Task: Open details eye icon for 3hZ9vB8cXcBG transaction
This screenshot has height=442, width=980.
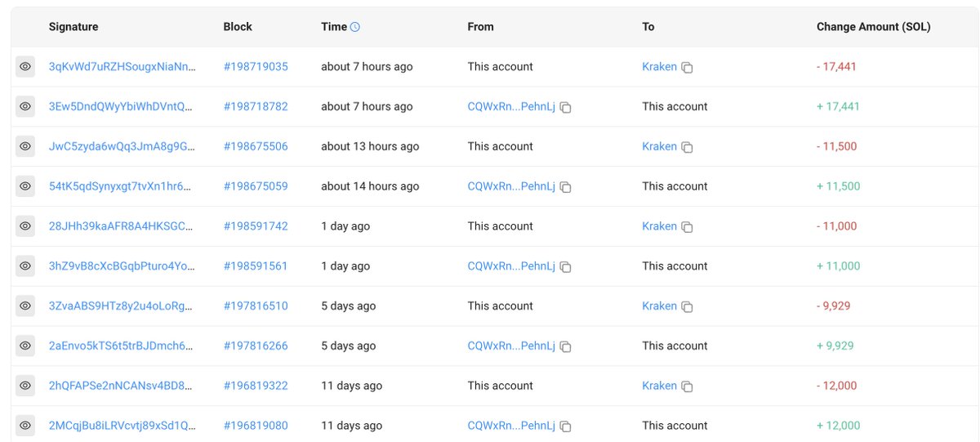Action: tap(25, 266)
